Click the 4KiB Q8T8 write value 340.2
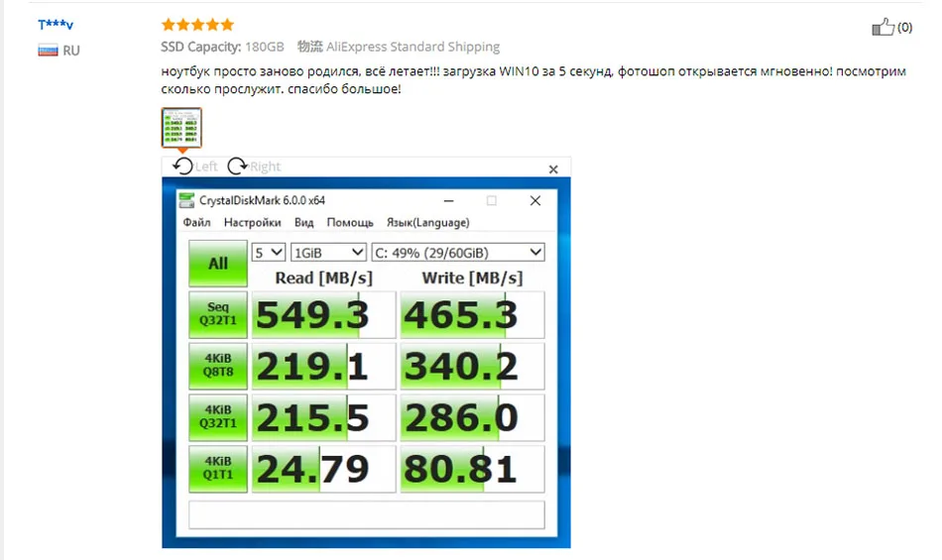 point(473,366)
